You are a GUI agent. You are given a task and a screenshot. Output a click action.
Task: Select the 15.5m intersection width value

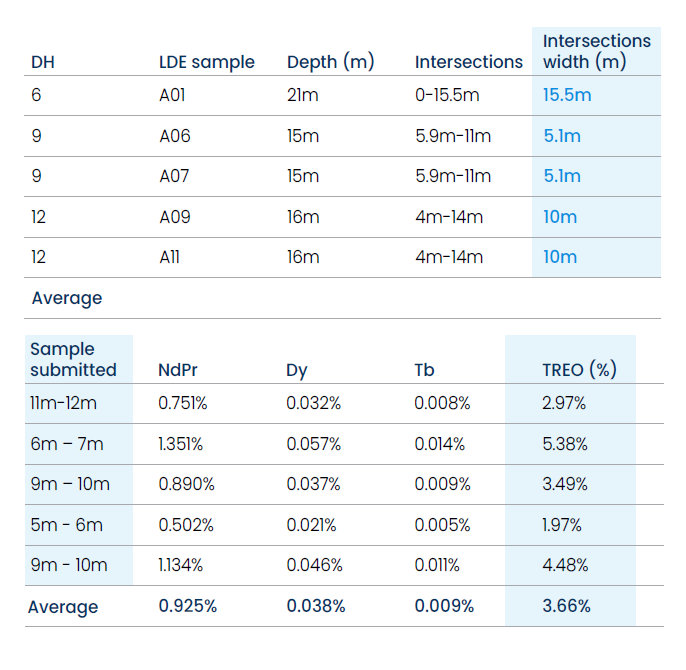pos(567,95)
